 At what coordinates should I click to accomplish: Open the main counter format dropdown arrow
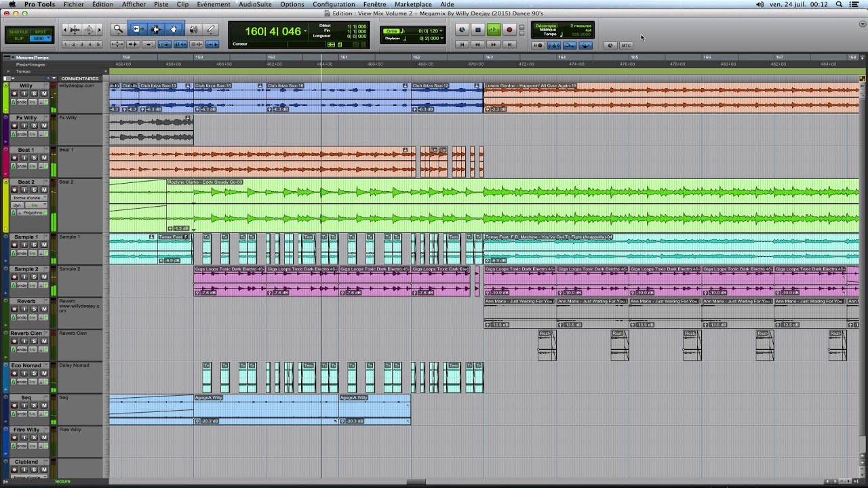click(x=305, y=31)
